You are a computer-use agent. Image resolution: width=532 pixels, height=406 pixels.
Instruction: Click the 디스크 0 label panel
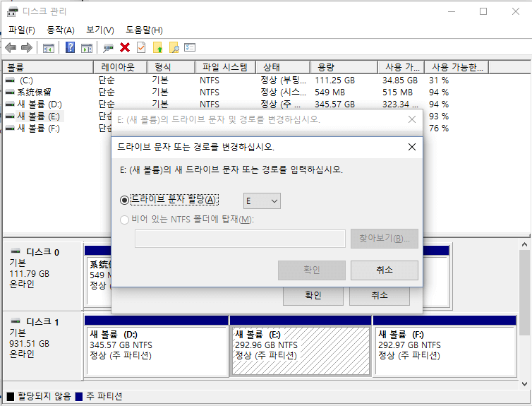(x=43, y=276)
